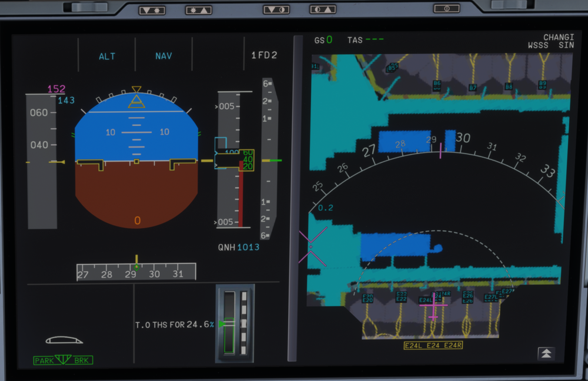Click the QNH 1013 baro setting

tap(238, 247)
